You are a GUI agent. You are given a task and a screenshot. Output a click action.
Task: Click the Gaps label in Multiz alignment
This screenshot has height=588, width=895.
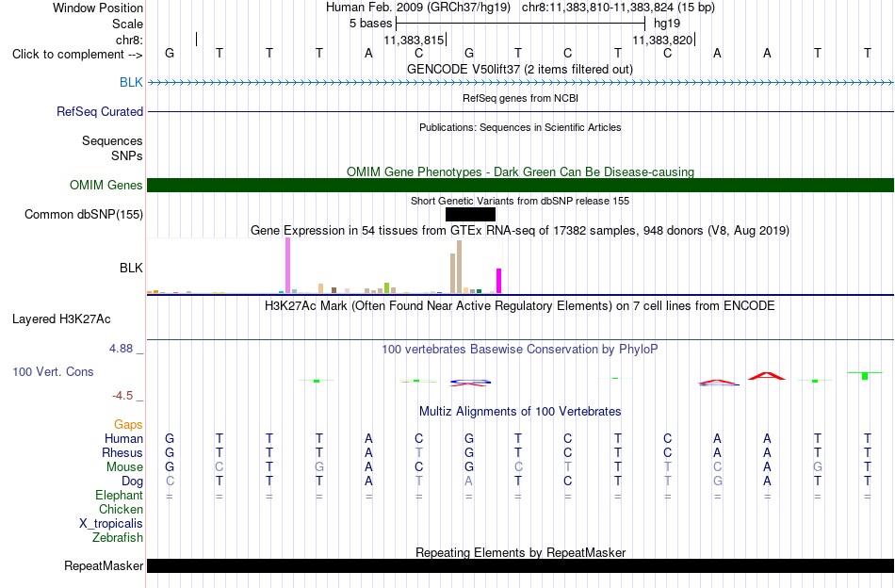[128, 424]
